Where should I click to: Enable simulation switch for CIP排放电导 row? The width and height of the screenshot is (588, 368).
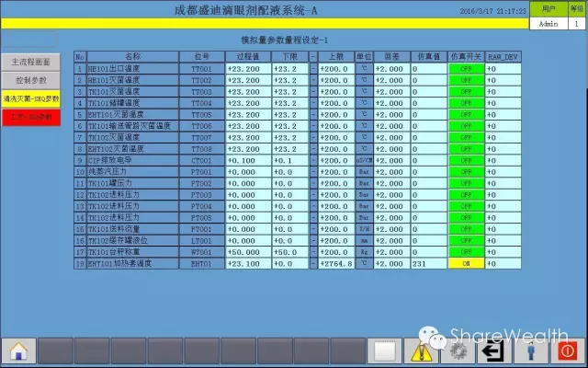[x=466, y=160]
